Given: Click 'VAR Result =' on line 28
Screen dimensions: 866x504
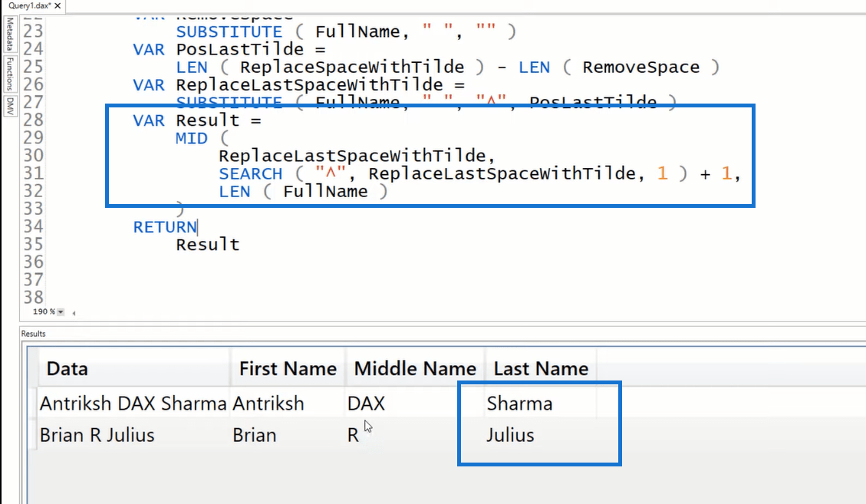Looking at the screenshot, I should tap(197, 120).
